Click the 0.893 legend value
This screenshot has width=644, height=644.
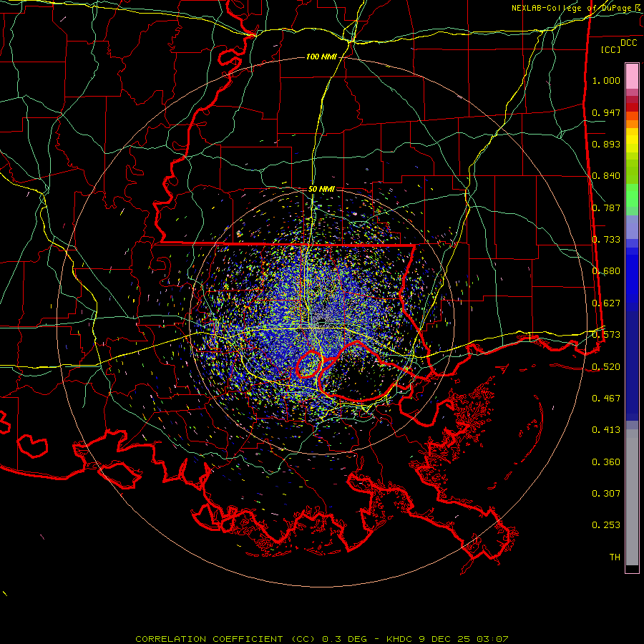coord(606,144)
